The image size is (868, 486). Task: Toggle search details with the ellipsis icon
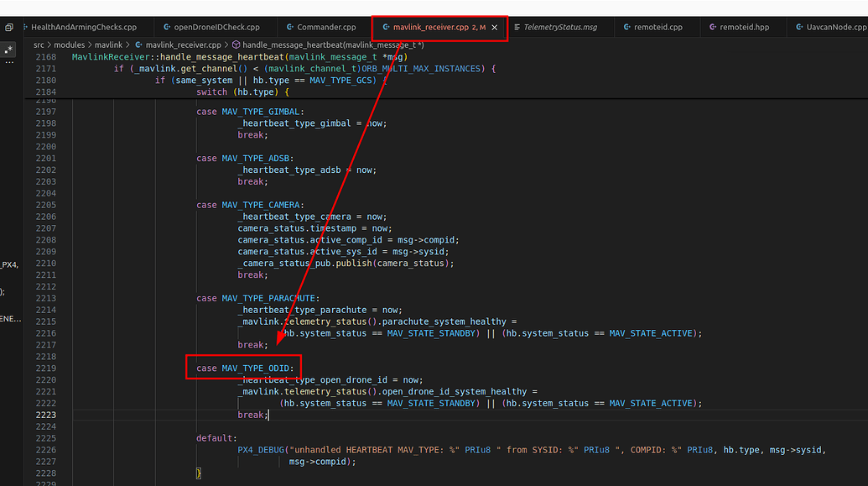[x=9, y=63]
